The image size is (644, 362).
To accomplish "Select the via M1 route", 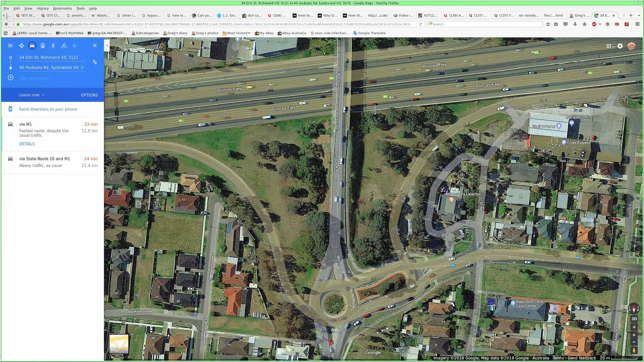I will (53, 134).
